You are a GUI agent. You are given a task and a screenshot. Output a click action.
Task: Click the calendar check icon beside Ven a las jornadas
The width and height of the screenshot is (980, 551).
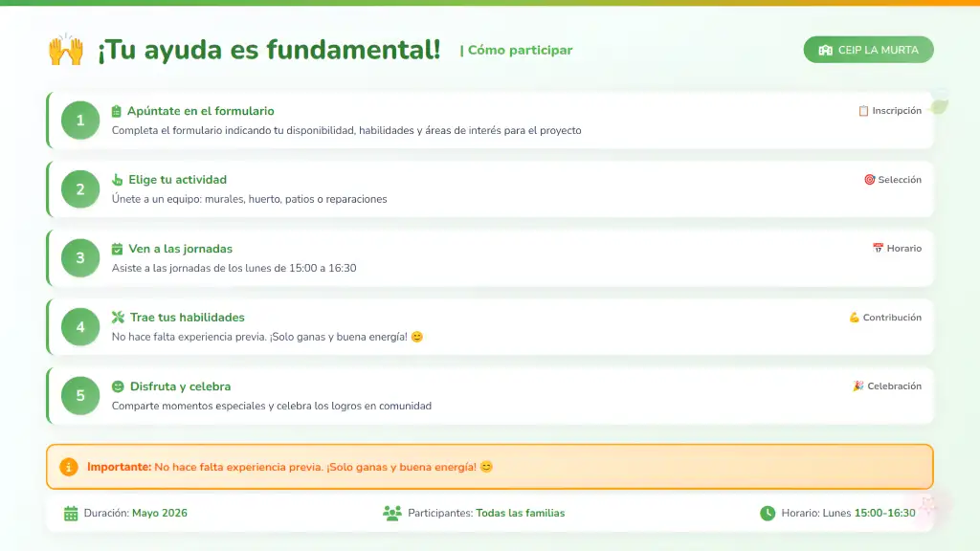118,249
